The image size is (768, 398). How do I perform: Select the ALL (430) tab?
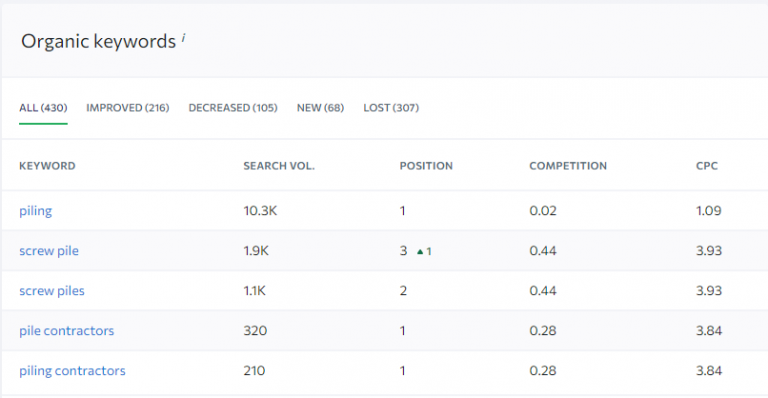point(43,108)
